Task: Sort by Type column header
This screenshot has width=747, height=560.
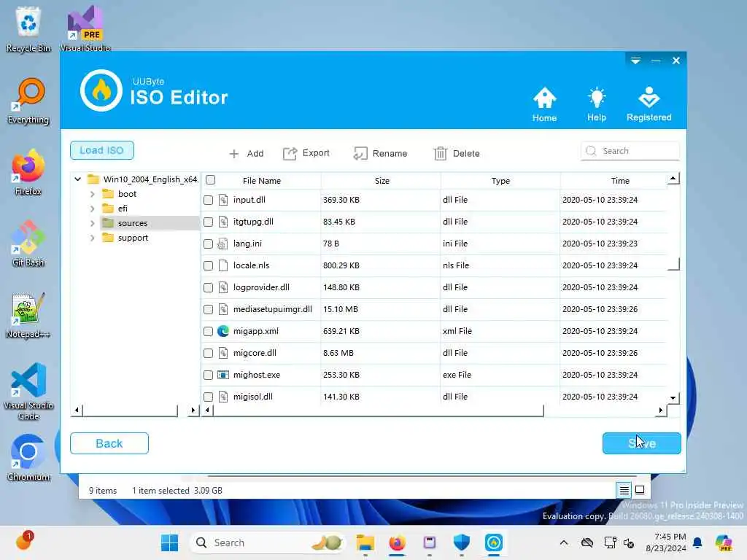Action: tap(500, 181)
